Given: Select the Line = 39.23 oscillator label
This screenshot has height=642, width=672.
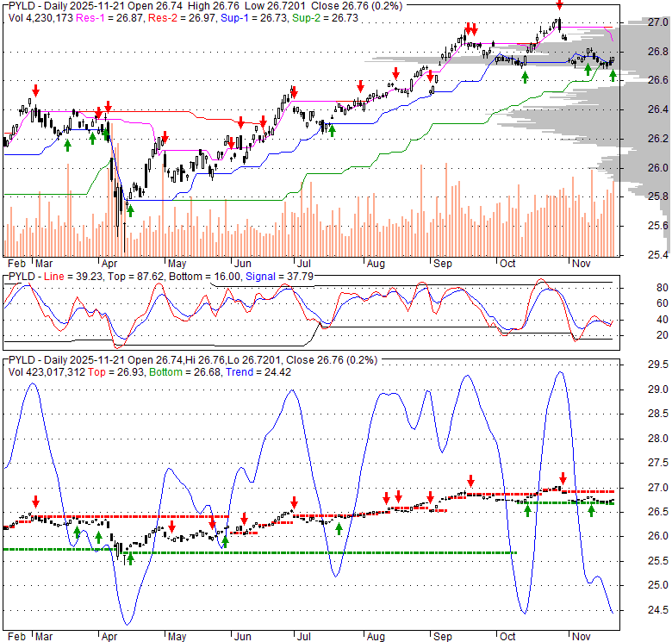Looking at the screenshot, I should [73, 277].
